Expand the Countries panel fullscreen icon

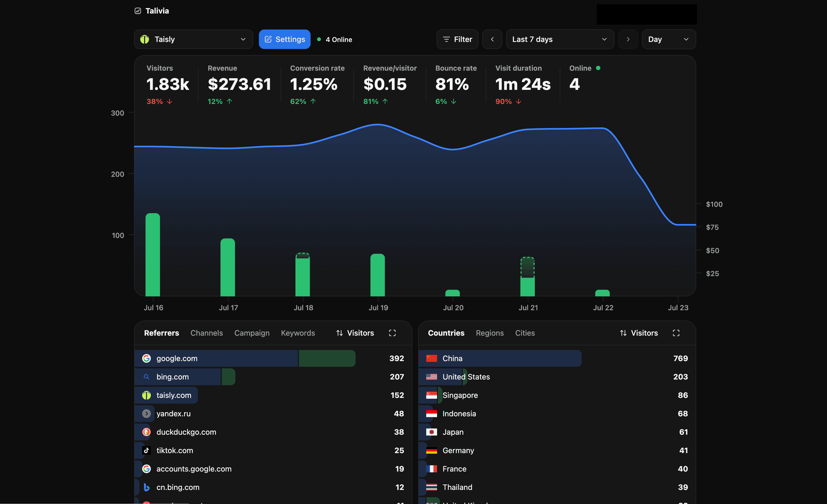click(x=676, y=333)
